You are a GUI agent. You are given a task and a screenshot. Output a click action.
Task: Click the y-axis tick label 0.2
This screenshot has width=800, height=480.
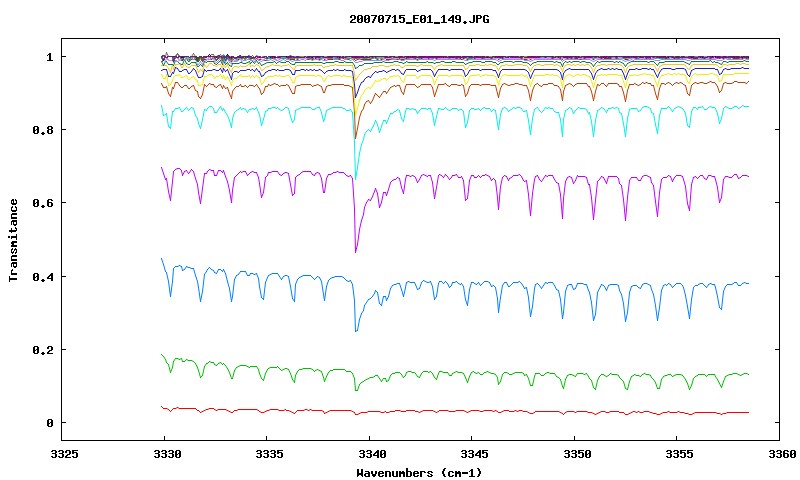coord(43,350)
